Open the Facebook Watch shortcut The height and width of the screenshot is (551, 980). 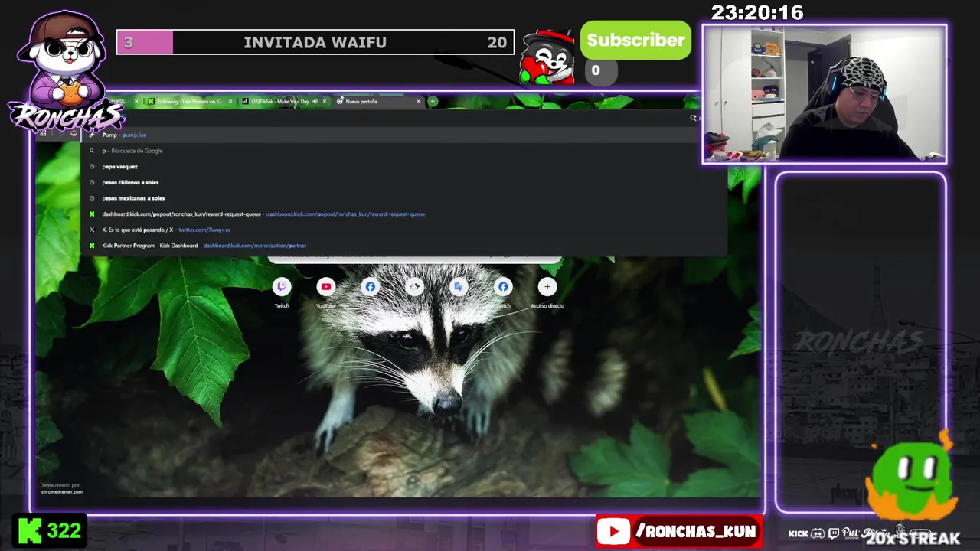503,287
